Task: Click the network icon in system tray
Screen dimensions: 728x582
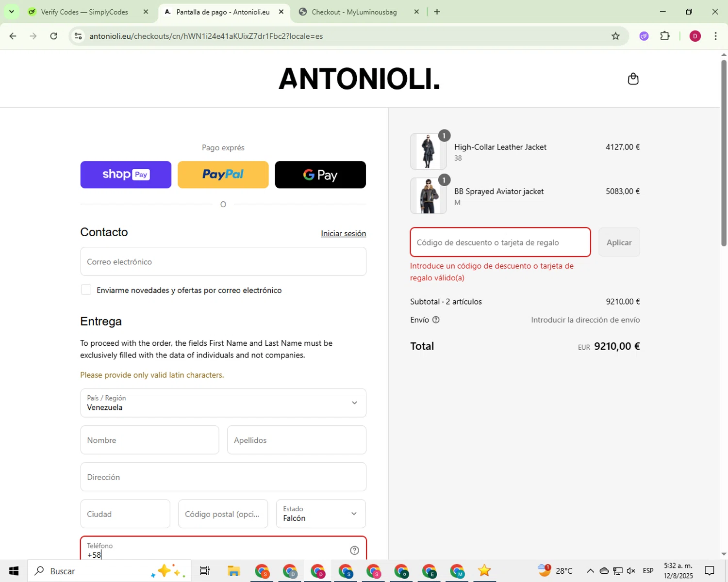Action: pyautogui.click(x=618, y=571)
